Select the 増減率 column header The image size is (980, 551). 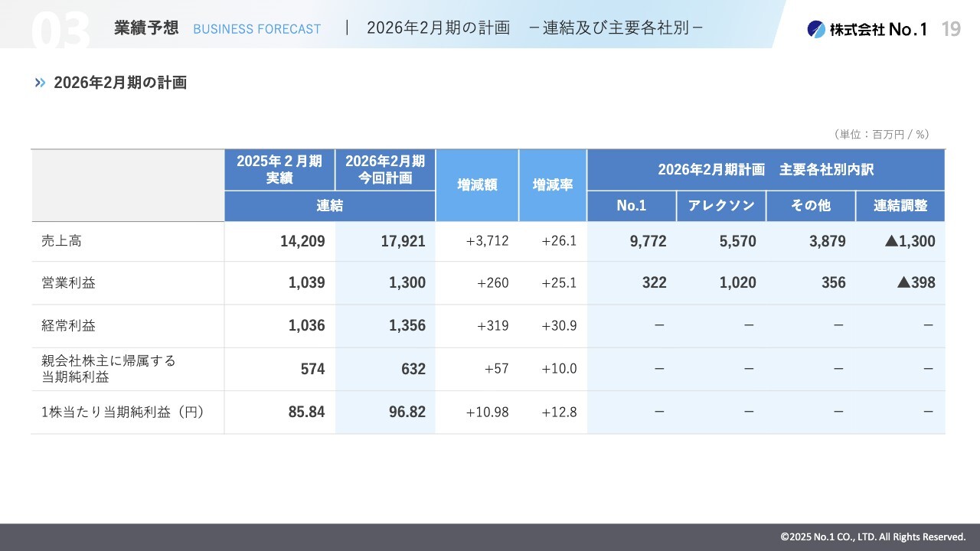point(553,185)
